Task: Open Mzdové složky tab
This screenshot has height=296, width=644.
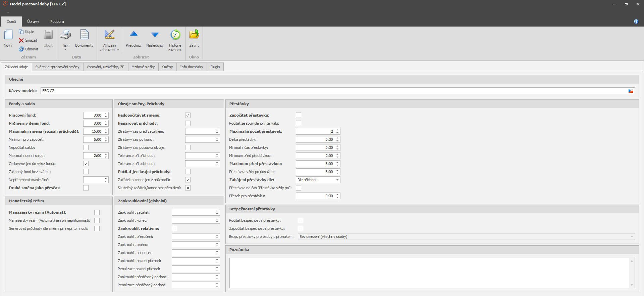Action: click(143, 67)
